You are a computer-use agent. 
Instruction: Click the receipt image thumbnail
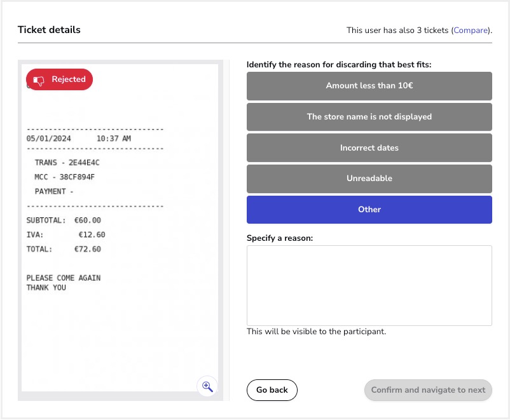[x=120, y=228]
